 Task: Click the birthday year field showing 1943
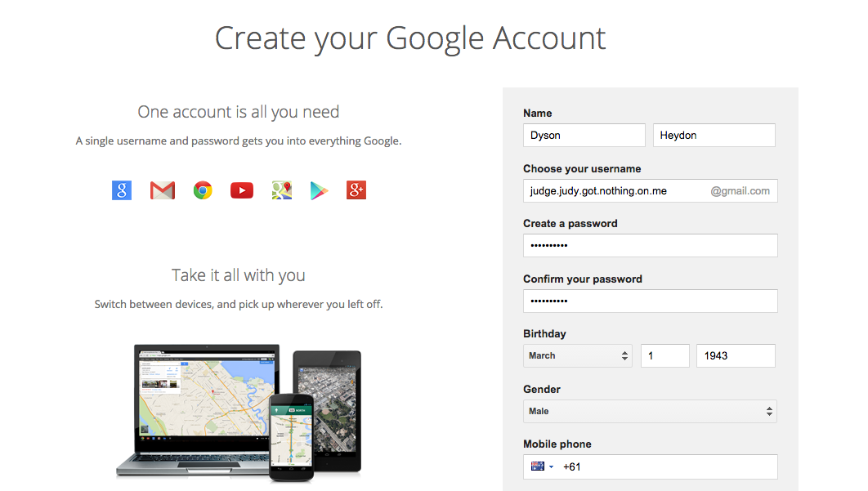[736, 356]
